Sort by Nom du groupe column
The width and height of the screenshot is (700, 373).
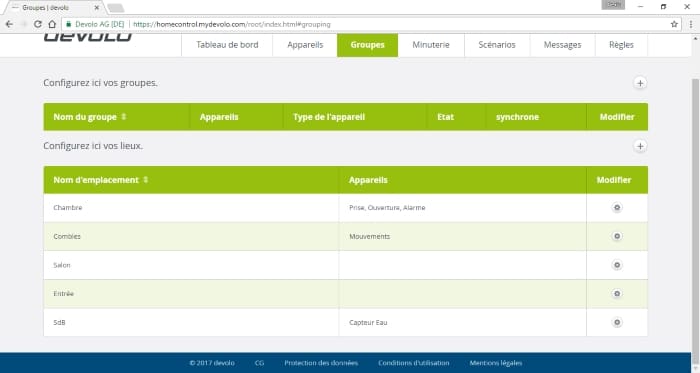tap(124, 116)
